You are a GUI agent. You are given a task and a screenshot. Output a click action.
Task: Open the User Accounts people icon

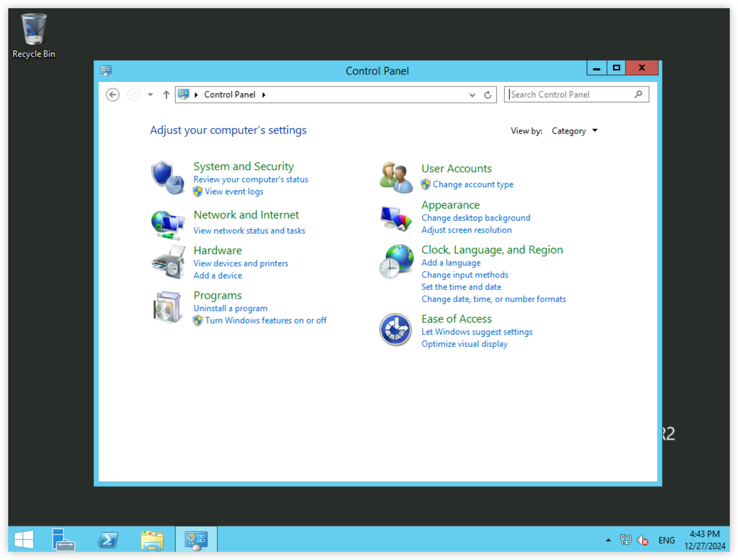coord(396,177)
